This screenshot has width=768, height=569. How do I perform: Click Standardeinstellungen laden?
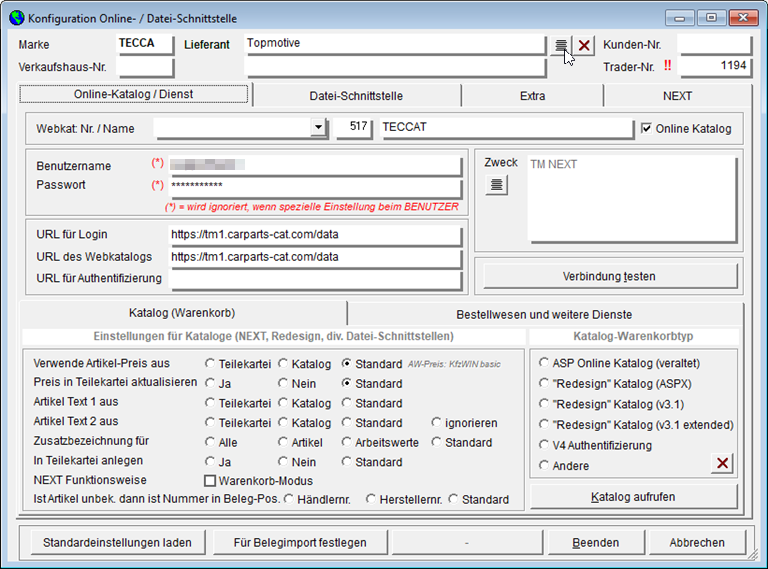tap(117, 543)
